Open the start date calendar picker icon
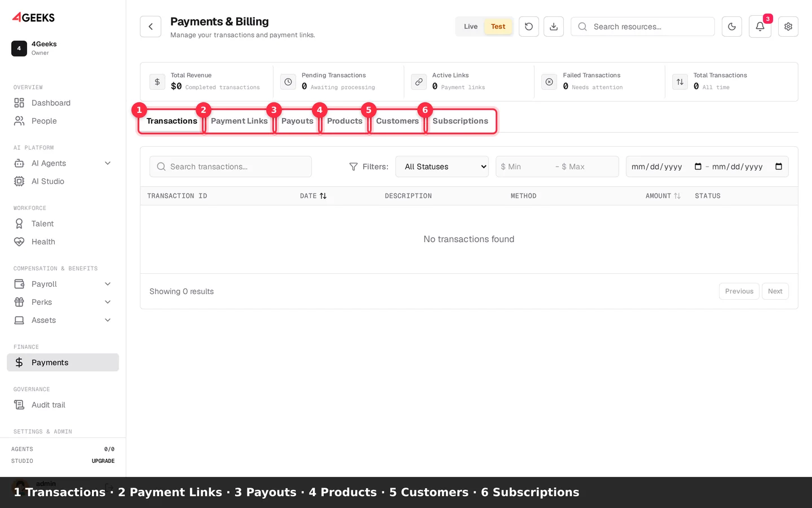This screenshot has height=508, width=812. point(698,167)
